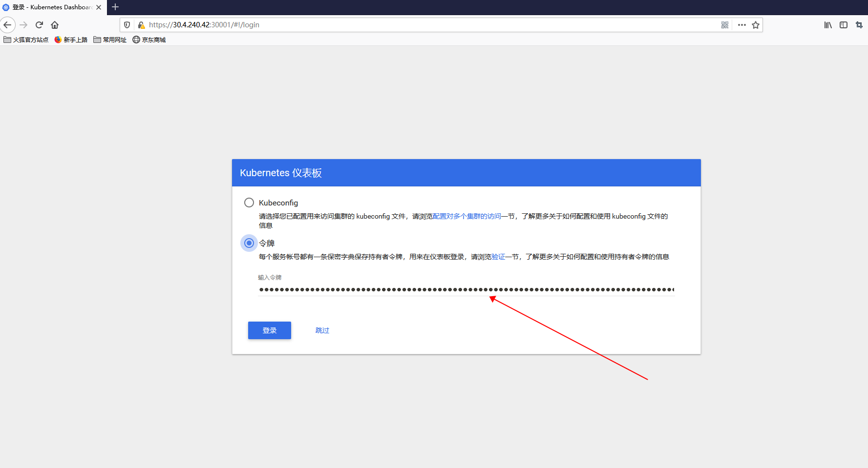Click the token input field
Screen dimensions: 868x468
466,289
